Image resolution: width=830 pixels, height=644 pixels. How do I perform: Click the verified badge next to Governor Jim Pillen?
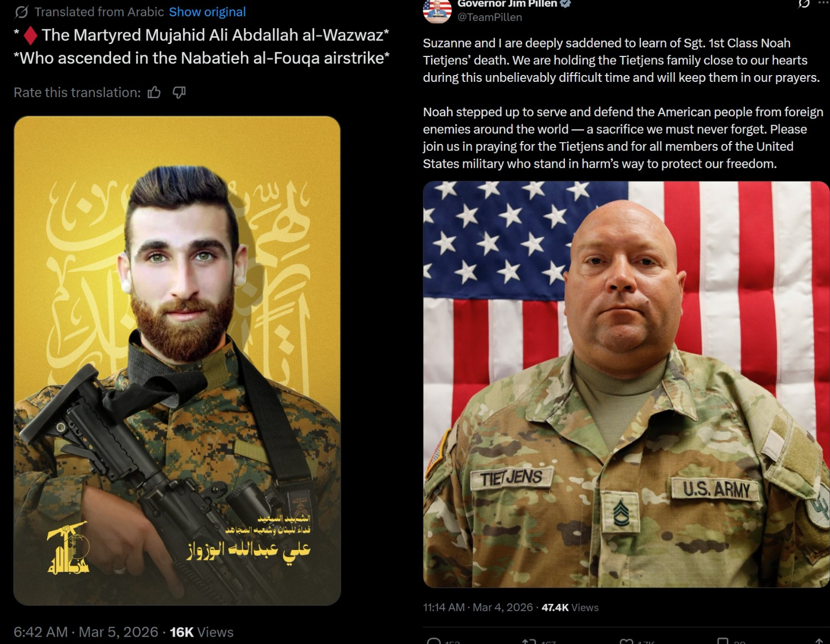(x=565, y=3)
